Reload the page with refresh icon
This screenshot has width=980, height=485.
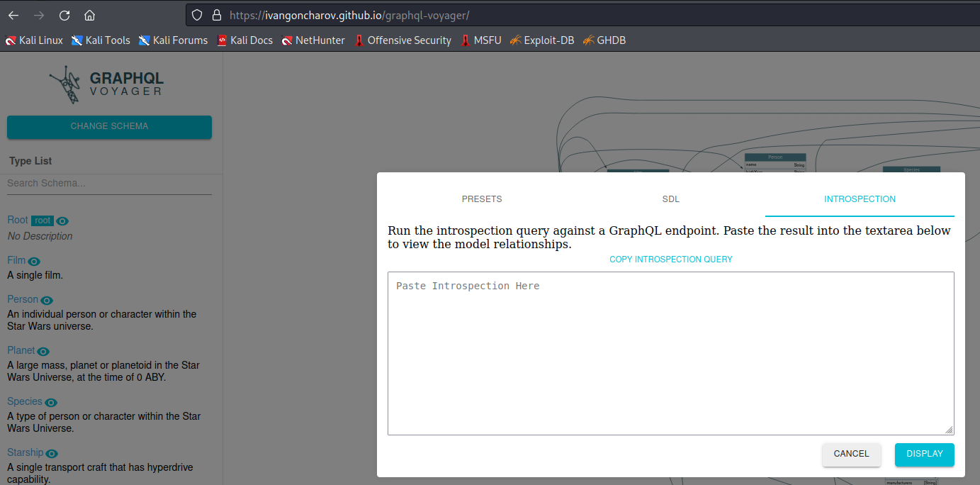click(x=64, y=15)
